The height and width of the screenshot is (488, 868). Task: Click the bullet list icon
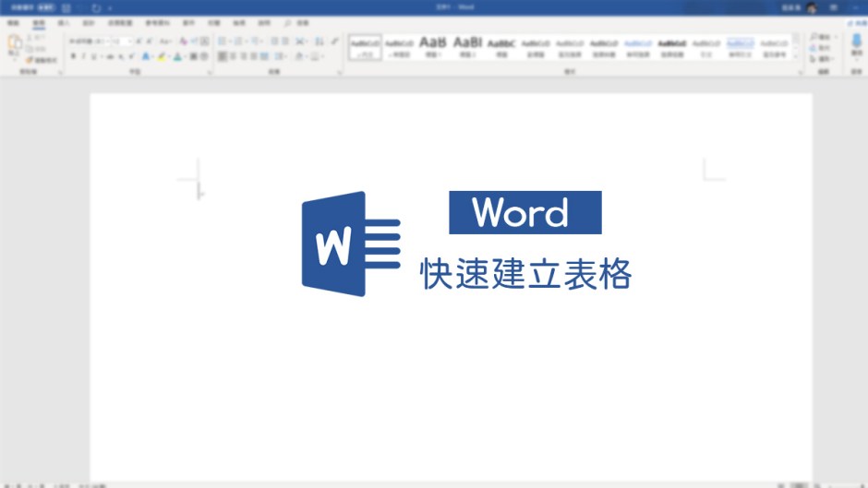223,42
